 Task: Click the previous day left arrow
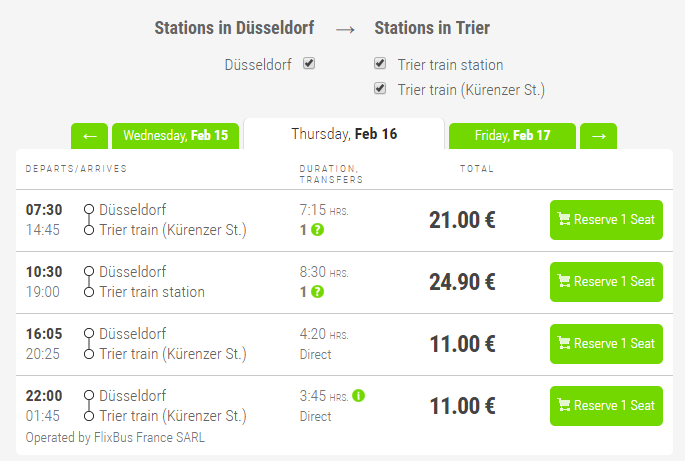[89, 136]
